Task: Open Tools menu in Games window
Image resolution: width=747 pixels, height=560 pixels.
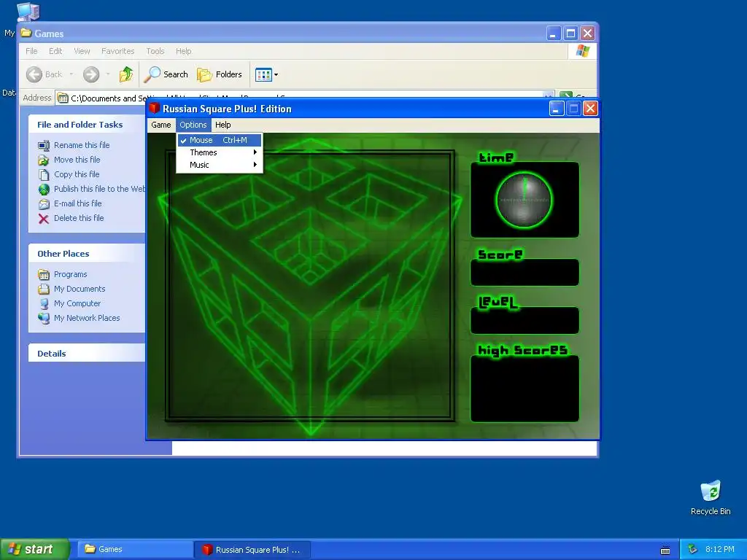Action: (x=155, y=51)
